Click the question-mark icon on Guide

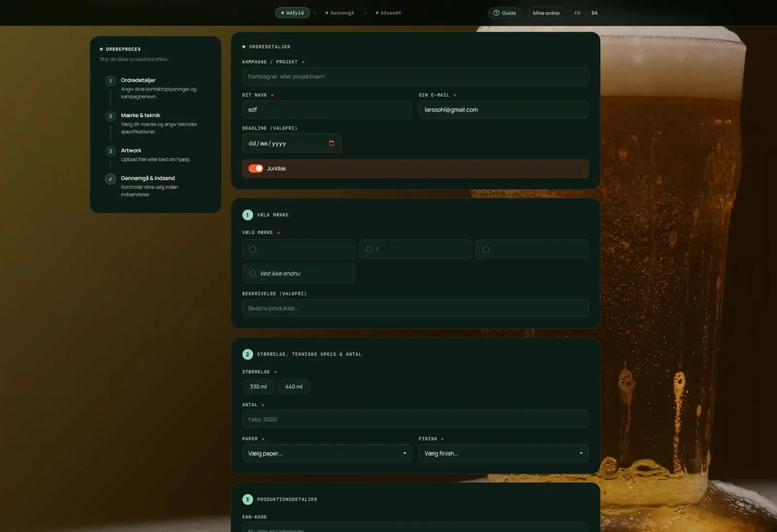[x=496, y=13]
